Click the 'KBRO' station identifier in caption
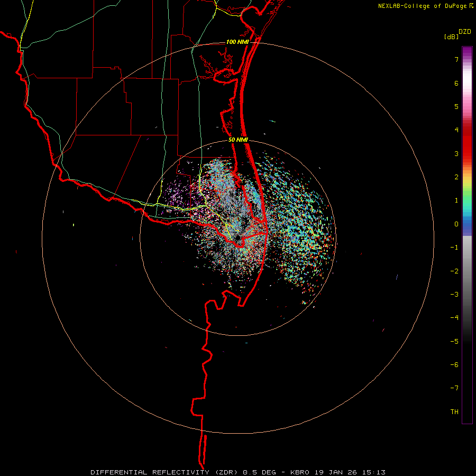 (300, 472)
